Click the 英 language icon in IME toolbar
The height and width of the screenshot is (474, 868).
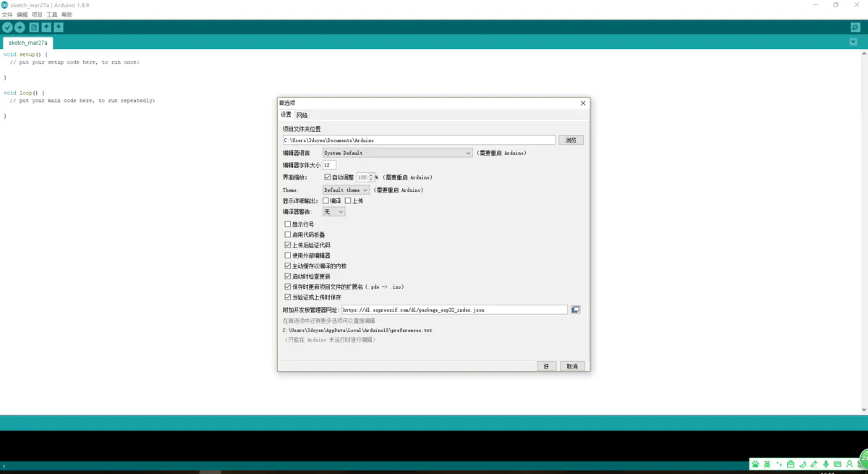[x=767, y=464]
